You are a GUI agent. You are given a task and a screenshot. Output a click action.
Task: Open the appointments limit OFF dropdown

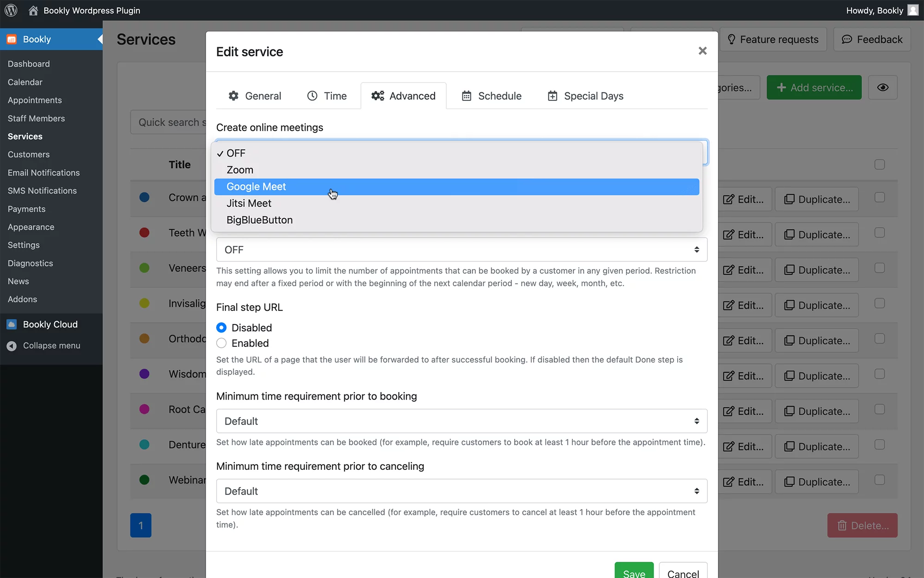click(462, 250)
